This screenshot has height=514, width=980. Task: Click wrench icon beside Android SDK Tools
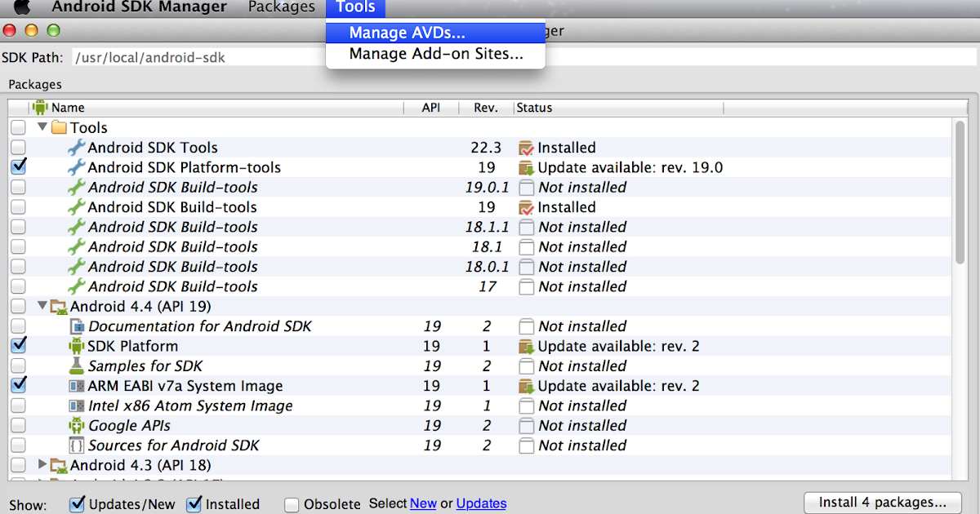coord(76,148)
